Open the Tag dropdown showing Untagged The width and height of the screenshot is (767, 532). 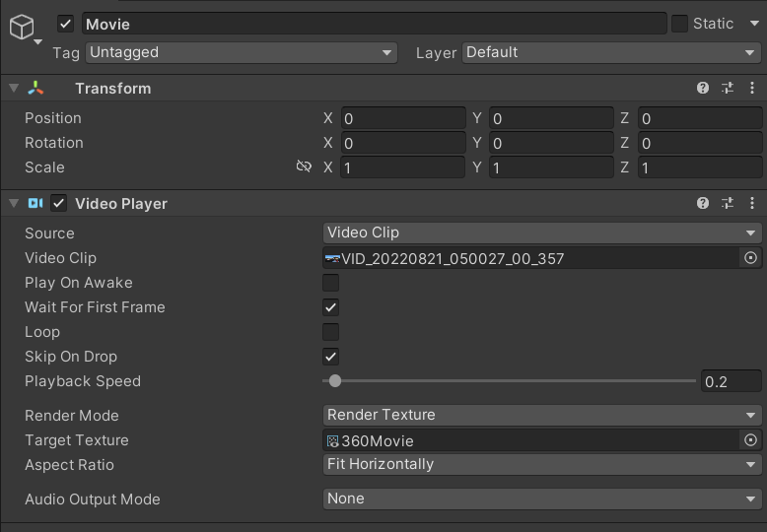coord(242,53)
